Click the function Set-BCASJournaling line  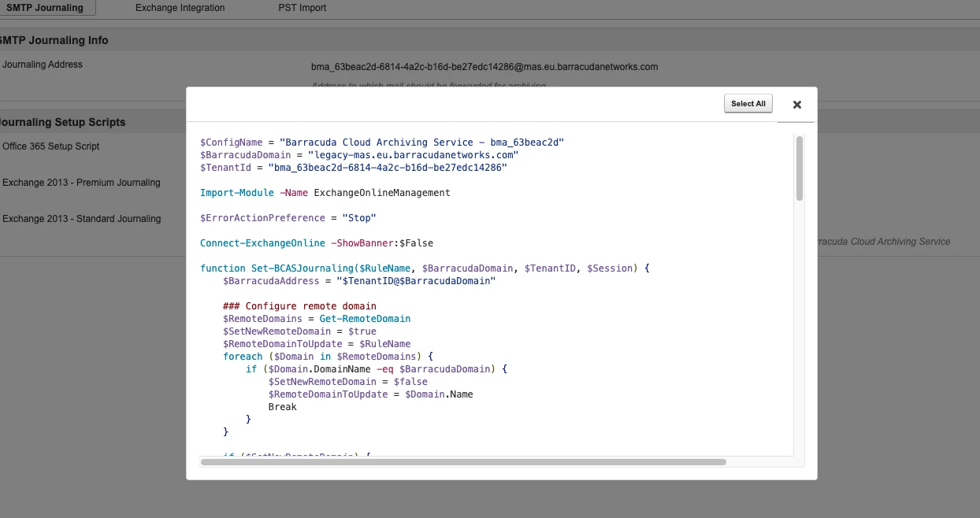[x=425, y=268]
